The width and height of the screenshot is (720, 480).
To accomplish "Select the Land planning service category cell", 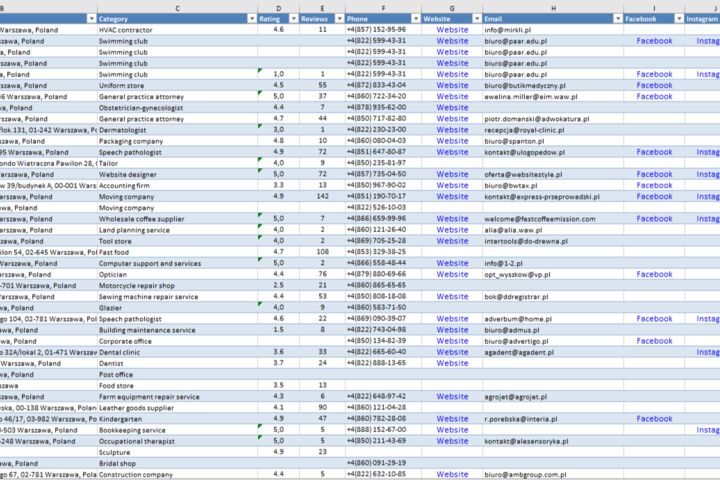I will 177,230.
